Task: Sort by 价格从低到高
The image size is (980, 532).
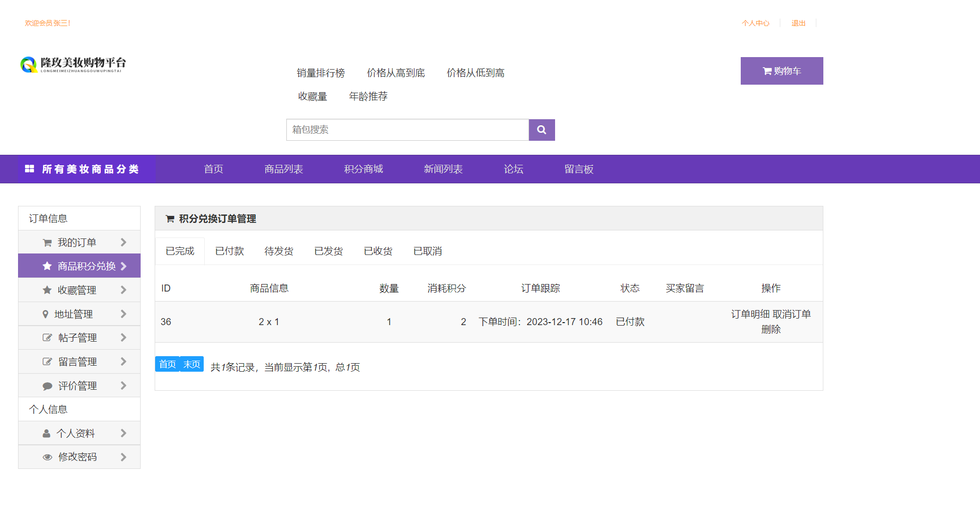Action: click(x=475, y=73)
